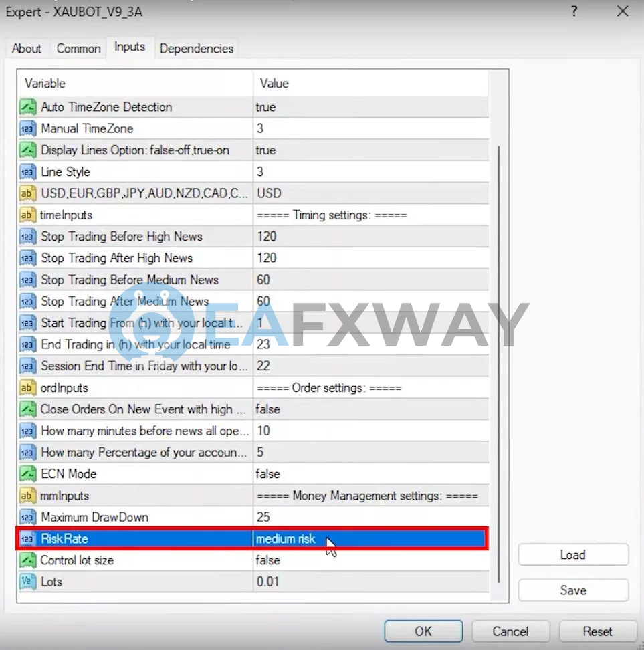Toggle Control lot size false value

(x=370, y=560)
